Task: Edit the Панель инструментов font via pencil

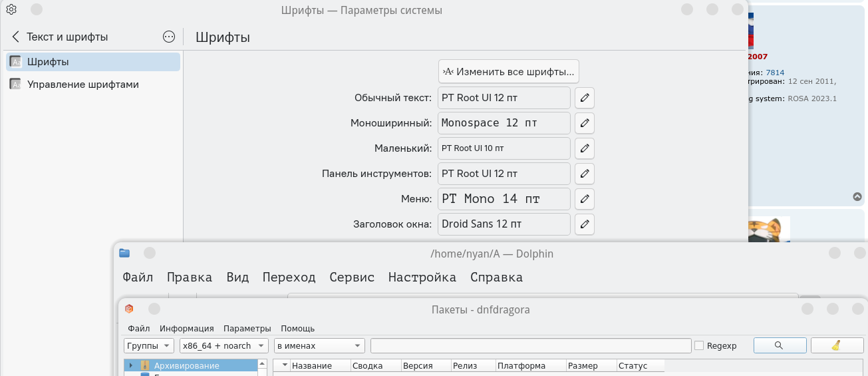Action: click(584, 174)
